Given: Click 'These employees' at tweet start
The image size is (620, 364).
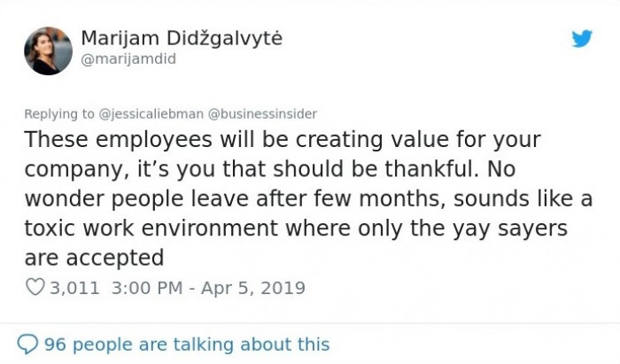Looking at the screenshot, I should pos(118,140).
